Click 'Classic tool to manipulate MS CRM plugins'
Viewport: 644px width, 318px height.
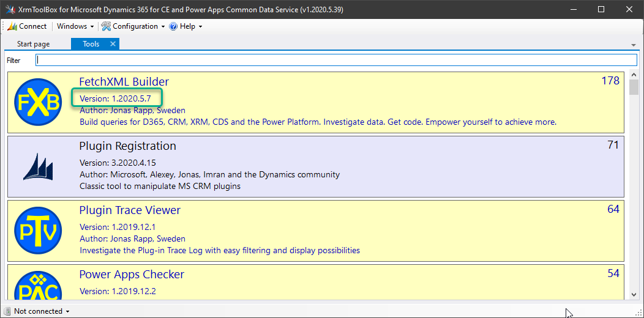160,187
